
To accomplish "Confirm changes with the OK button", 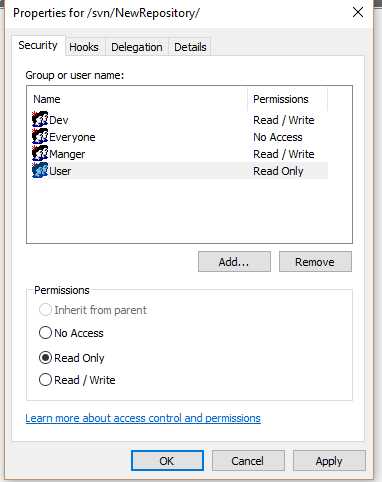I will click(167, 461).
